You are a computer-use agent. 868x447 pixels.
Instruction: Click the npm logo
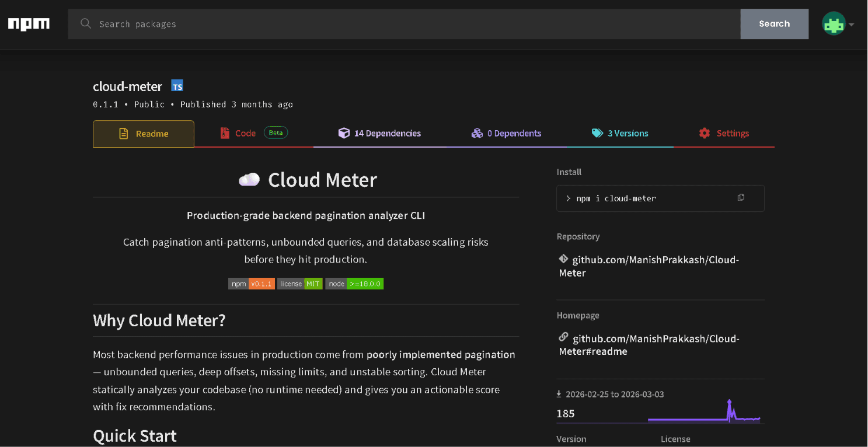point(29,24)
